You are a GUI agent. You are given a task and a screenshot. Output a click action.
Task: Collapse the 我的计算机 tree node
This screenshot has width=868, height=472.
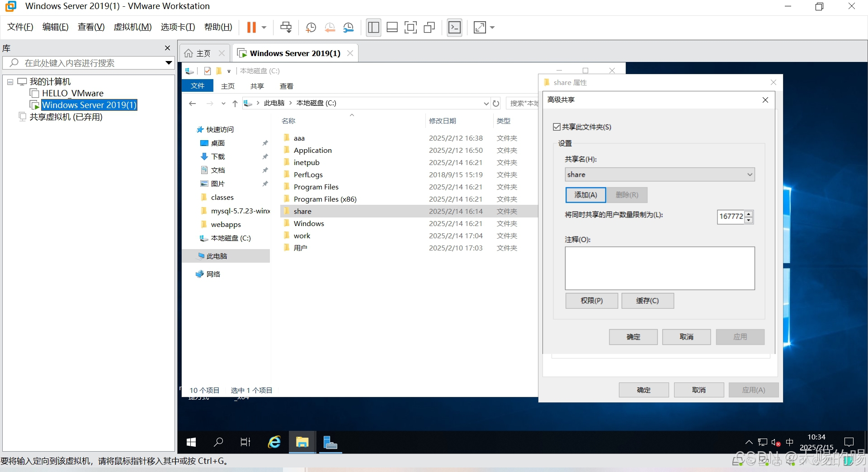pyautogui.click(x=10, y=82)
